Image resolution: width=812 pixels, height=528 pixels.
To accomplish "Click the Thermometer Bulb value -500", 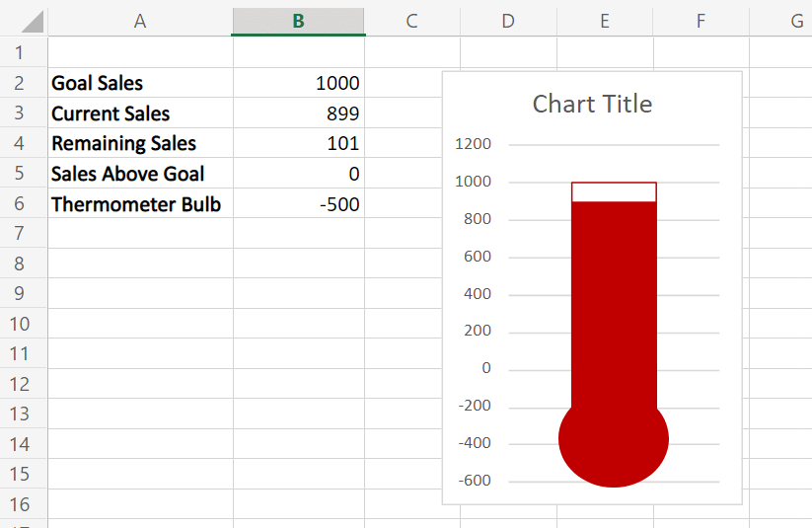I will [x=299, y=203].
